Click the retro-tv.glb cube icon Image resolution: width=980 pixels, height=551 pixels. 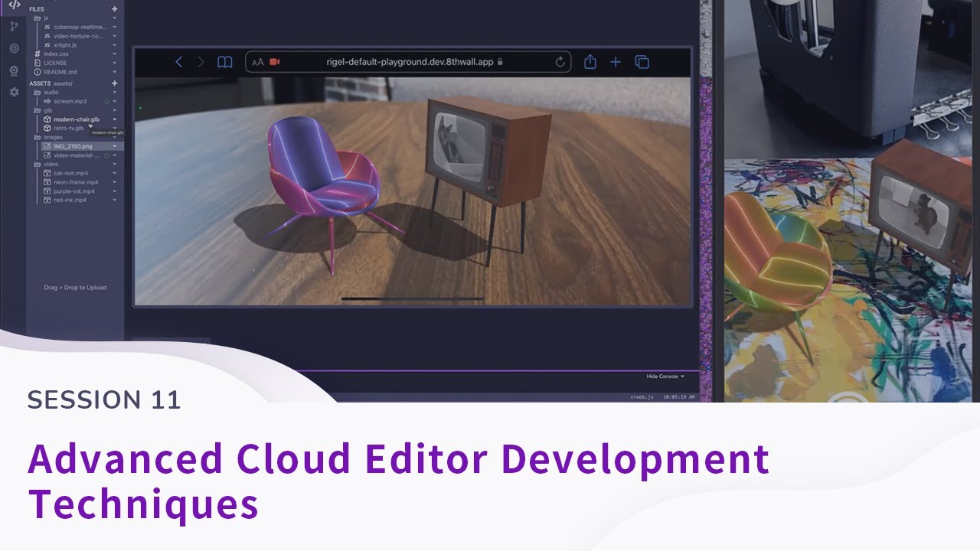[x=47, y=128]
